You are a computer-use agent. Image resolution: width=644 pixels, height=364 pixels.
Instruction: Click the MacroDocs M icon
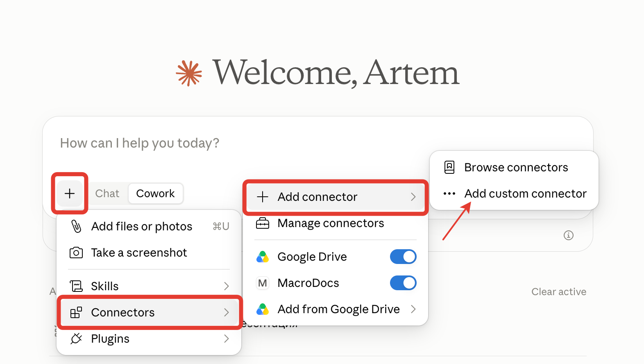[x=263, y=283]
